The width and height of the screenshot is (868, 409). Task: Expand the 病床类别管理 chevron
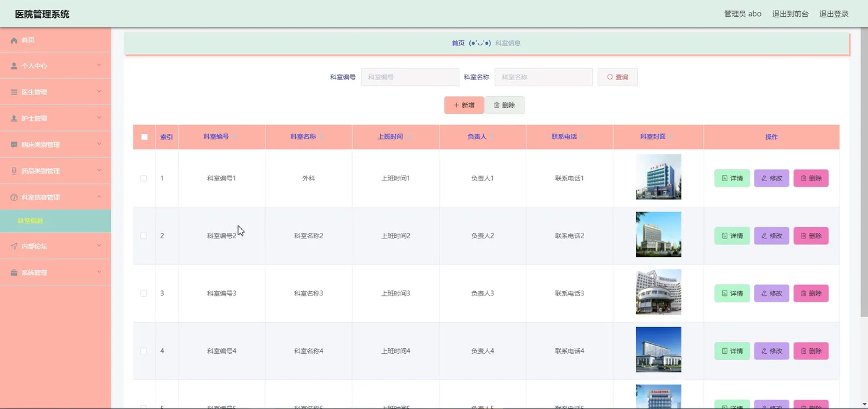coord(99,144)
